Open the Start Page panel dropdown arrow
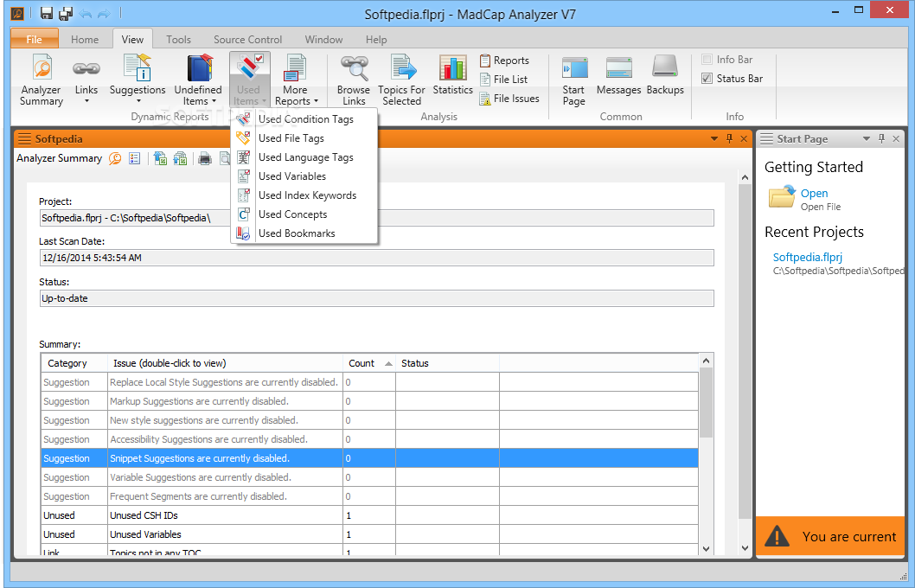Screen dimensions: 915x588 (x=867, y=139)
